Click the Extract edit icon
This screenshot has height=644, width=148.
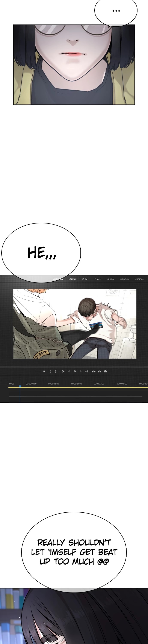point(100,371)
